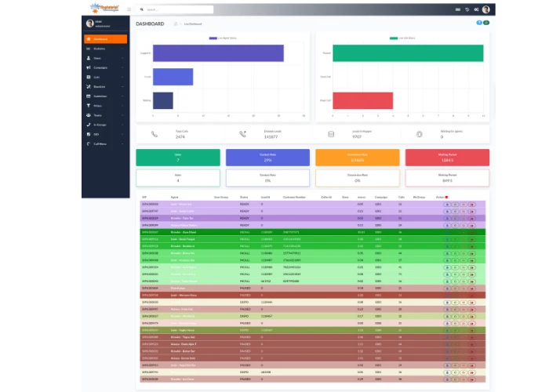Toggle the green pill button under header
549x392 pixels.
point(486,23)
